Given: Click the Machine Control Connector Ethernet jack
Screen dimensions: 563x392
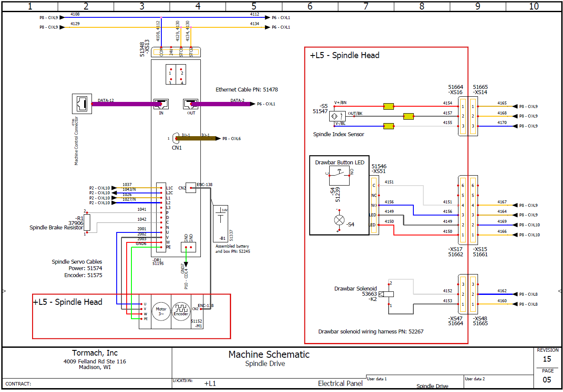Looking at the screenshot, I should [82, 104].
